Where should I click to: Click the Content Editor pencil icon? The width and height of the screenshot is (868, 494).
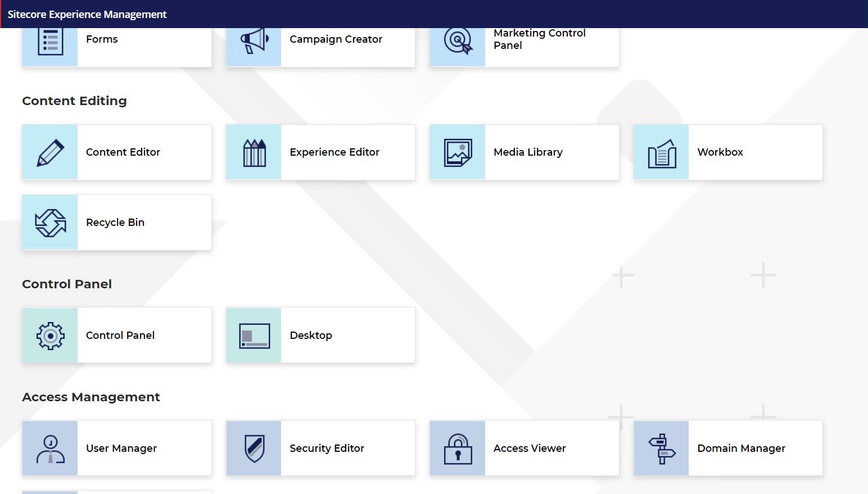click(x=50, y=152)
